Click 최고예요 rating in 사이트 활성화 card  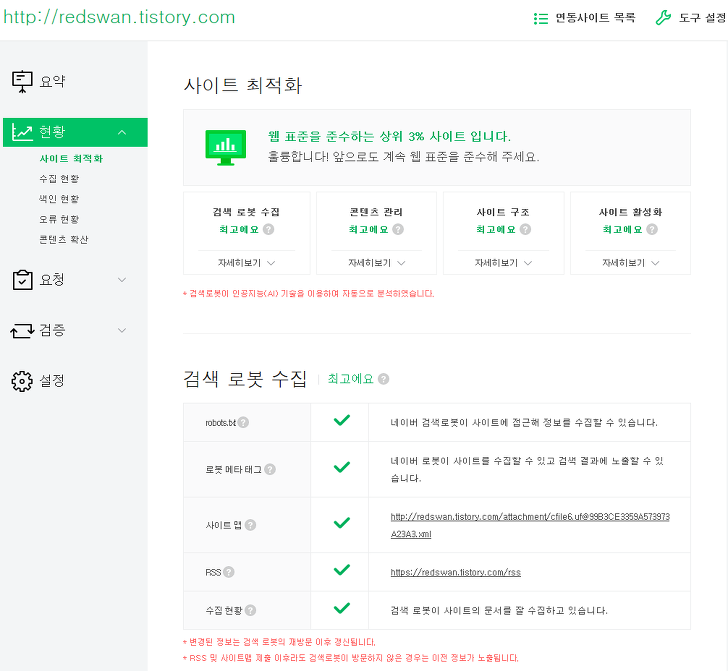coord(622,229)
